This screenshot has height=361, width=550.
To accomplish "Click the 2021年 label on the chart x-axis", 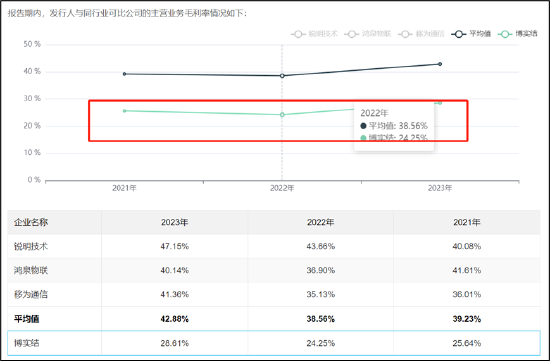I will tap(125, 188).
